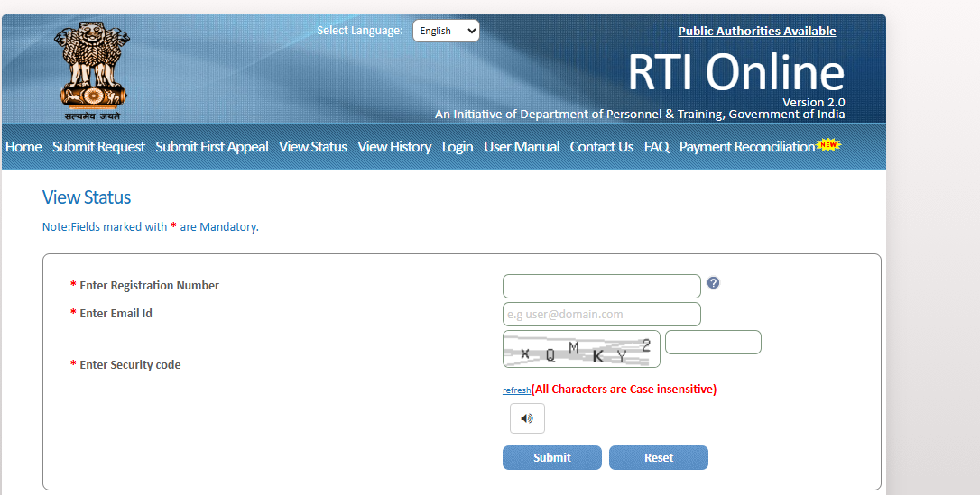The height and width of the screenshot is (495, 980).
Task: Focus the security code input field
Action: 713,342
